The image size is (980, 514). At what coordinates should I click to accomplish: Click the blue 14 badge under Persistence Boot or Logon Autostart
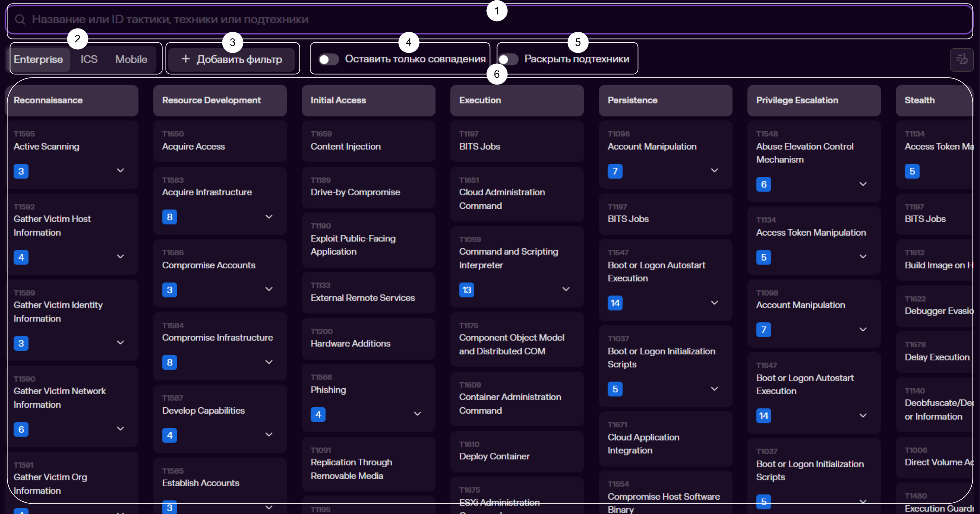pyautogui.click(x=615, y=303)
